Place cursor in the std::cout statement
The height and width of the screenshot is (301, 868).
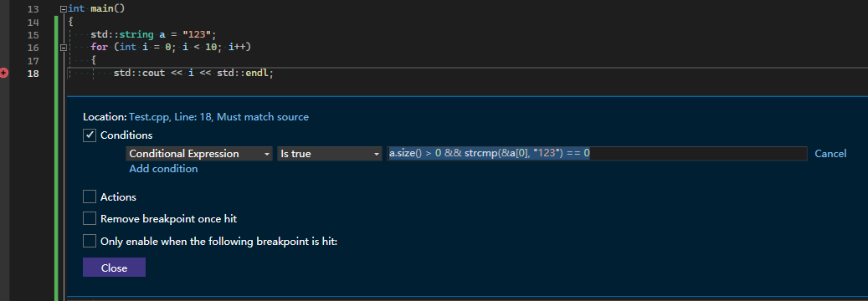click(x=193, y=73)
